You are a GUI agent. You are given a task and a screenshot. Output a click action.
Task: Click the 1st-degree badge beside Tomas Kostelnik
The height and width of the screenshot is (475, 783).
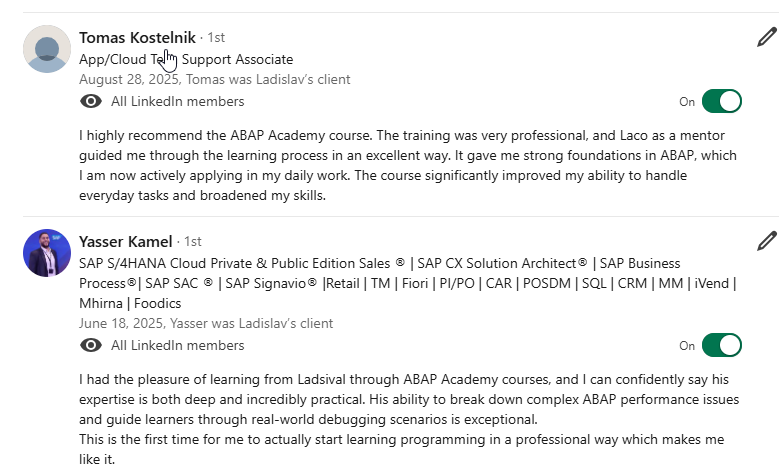[x=215, y=38]
